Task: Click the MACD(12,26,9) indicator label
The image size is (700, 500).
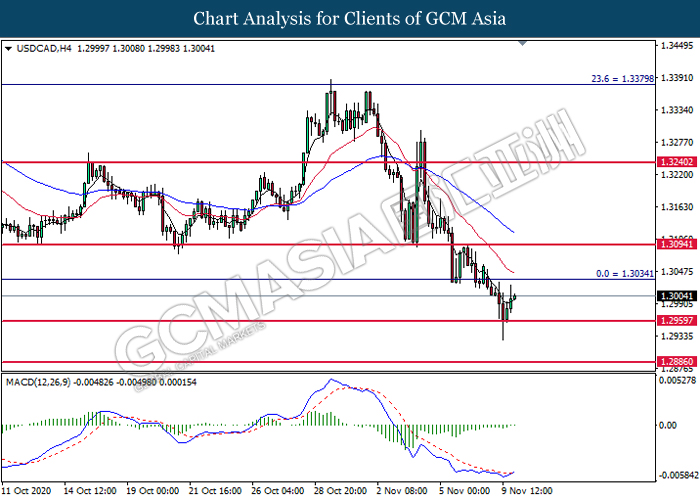Action: (38, 382)
